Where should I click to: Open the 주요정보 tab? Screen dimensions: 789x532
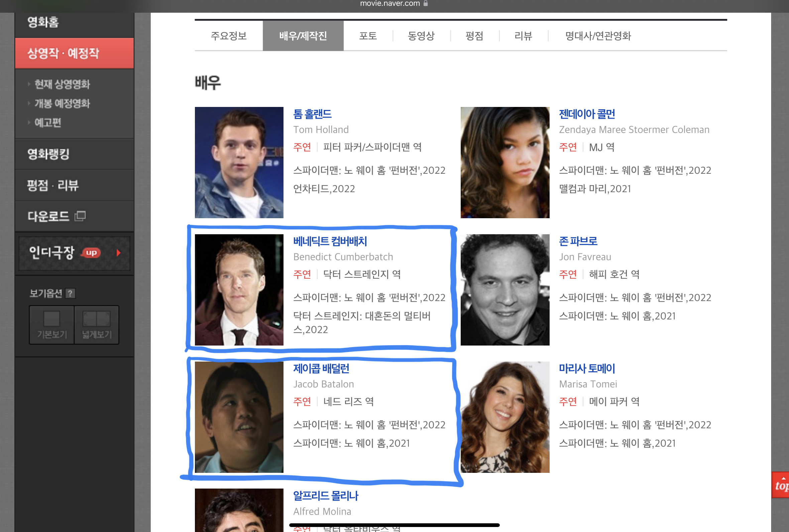(228, 36)
